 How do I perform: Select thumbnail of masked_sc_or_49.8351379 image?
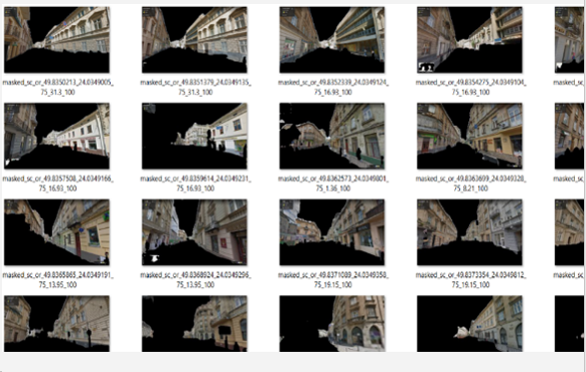pyautogui.click(x=194, y=40)
